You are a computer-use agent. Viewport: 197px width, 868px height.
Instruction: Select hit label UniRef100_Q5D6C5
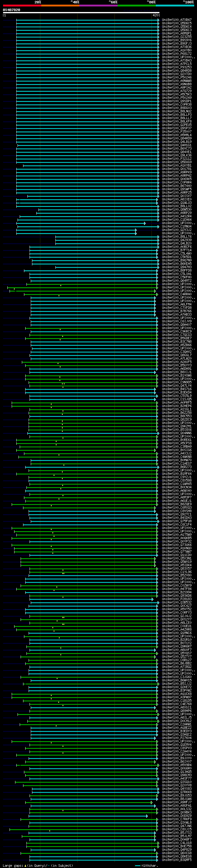tap(177, 23)
